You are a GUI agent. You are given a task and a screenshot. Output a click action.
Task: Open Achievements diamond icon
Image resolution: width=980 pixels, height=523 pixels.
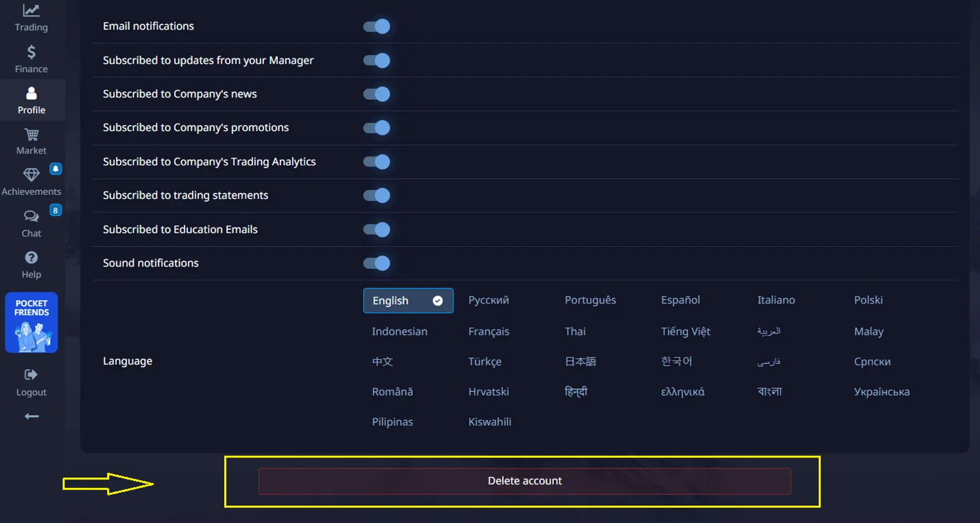click(x=31, y=175)
